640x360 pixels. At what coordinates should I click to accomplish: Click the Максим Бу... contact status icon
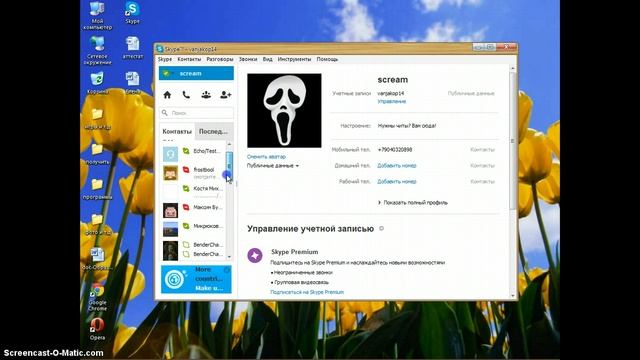pos(186,207)
